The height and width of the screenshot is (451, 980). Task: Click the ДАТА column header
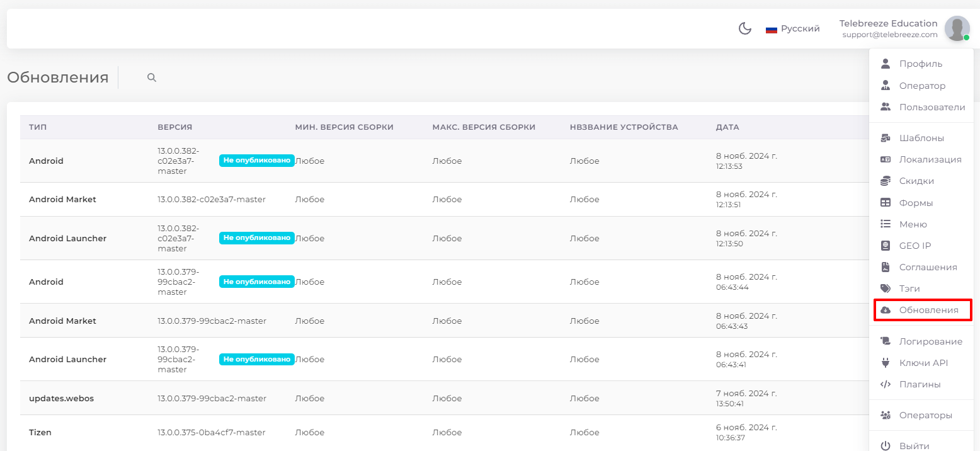tap(727, 127)
